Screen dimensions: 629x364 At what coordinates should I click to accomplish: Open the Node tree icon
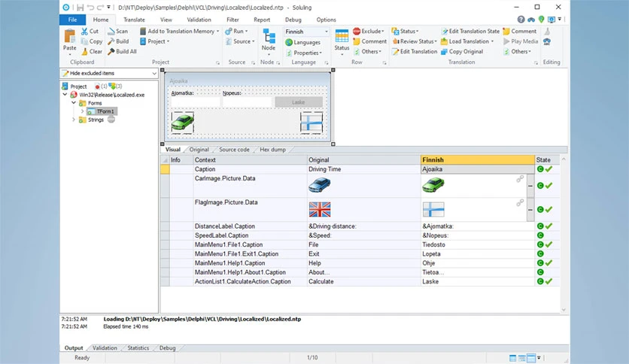[x=269, y=37]
